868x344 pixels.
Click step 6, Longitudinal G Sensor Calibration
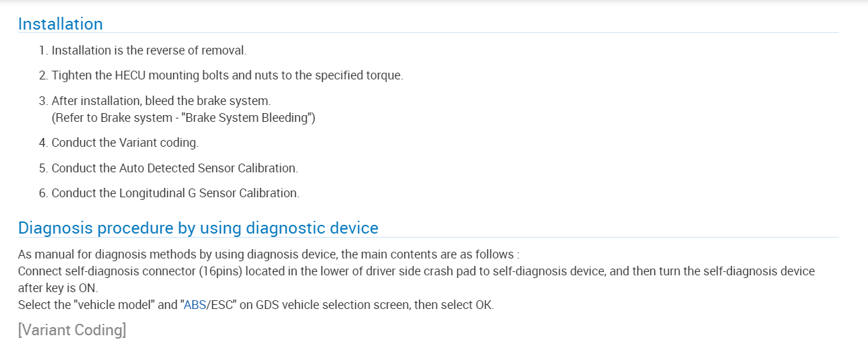[175, 193]
